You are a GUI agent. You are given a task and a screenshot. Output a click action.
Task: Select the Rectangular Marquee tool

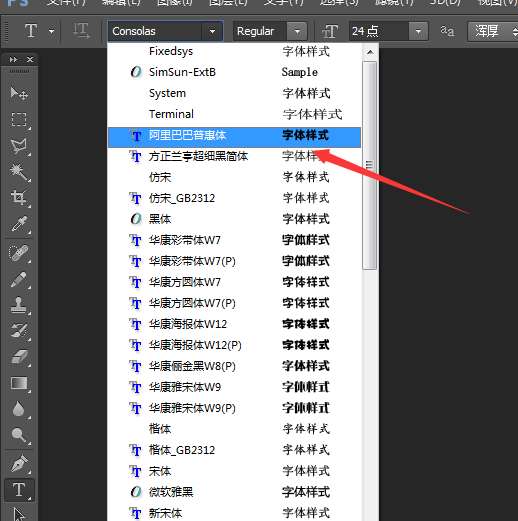(19, 119)
